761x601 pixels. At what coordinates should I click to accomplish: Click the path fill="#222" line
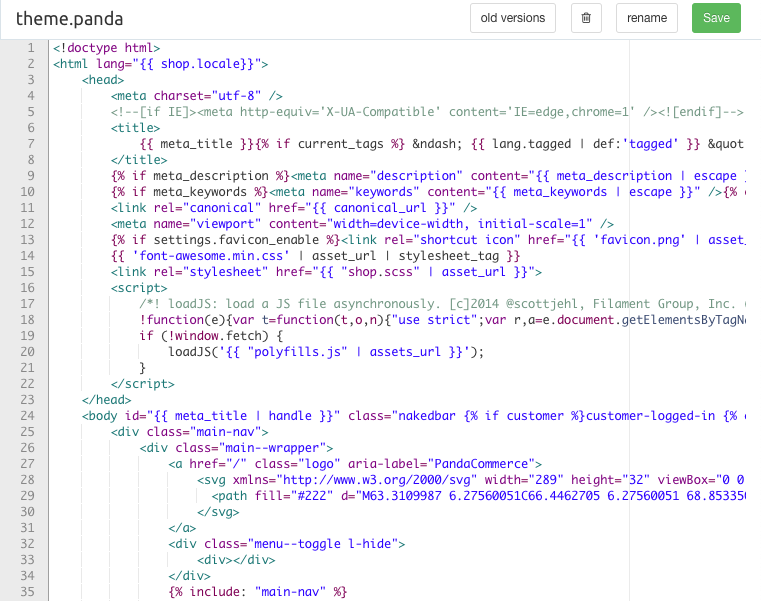coord(478,497)
